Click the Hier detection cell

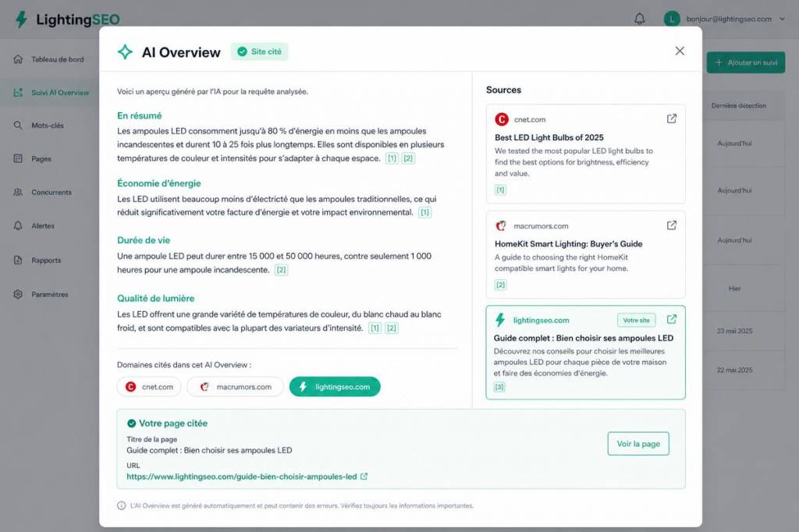pyautogui.click(x=734, y=289)
